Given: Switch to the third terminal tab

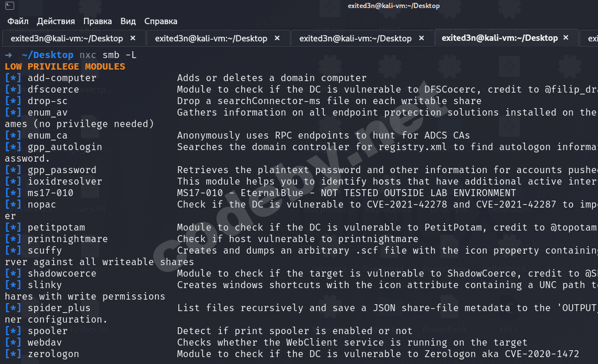Looking at the screenshot, I should [355, 39].
